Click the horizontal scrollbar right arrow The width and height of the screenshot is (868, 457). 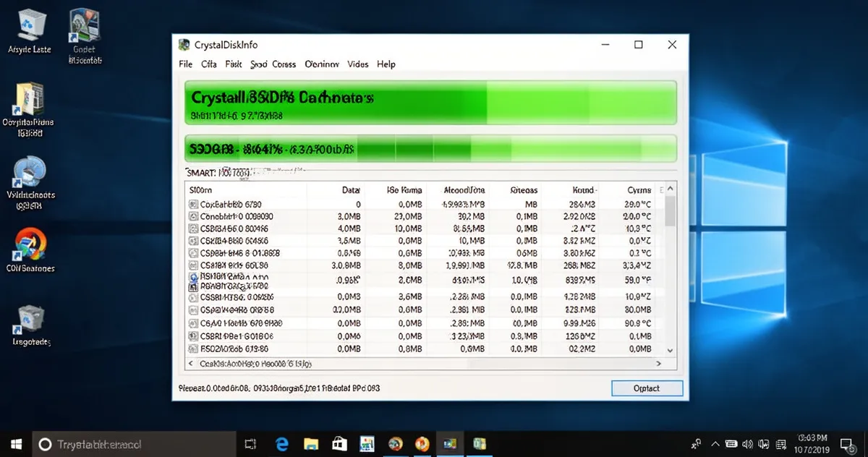pyautogui.click(x=659, y=364)
